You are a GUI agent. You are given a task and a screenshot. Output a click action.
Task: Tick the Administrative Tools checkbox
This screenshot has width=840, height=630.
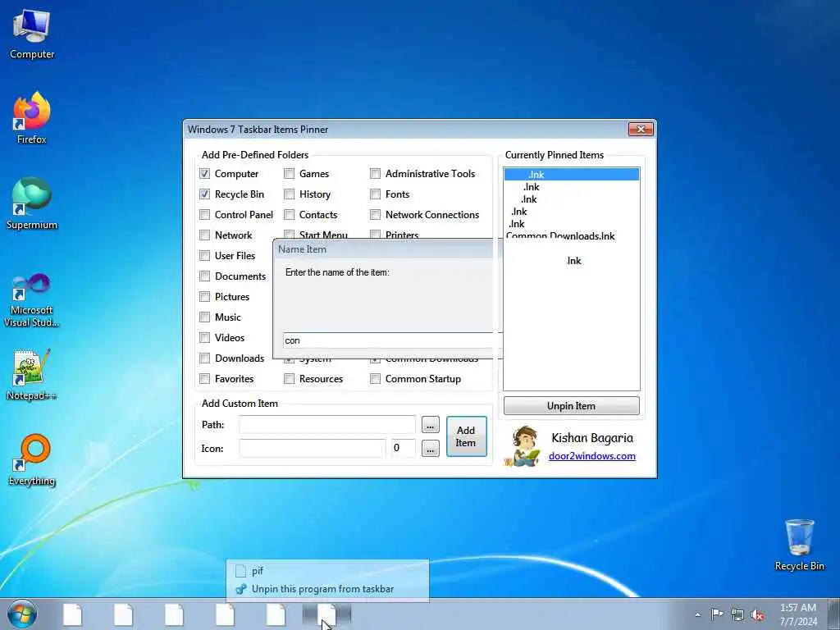(x=376, y=174)
